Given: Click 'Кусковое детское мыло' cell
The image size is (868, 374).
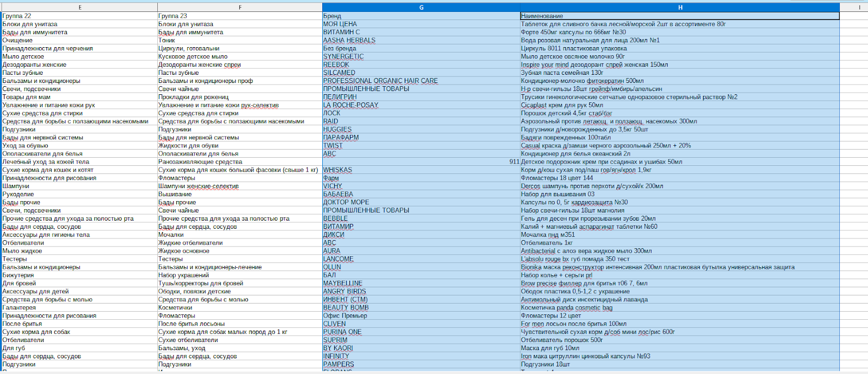Looking at the screenshot, I should [x=240, y=56].
